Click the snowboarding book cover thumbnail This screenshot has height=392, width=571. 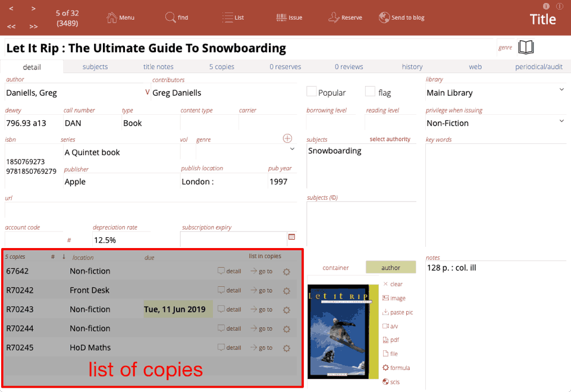(x=339, y=331)
